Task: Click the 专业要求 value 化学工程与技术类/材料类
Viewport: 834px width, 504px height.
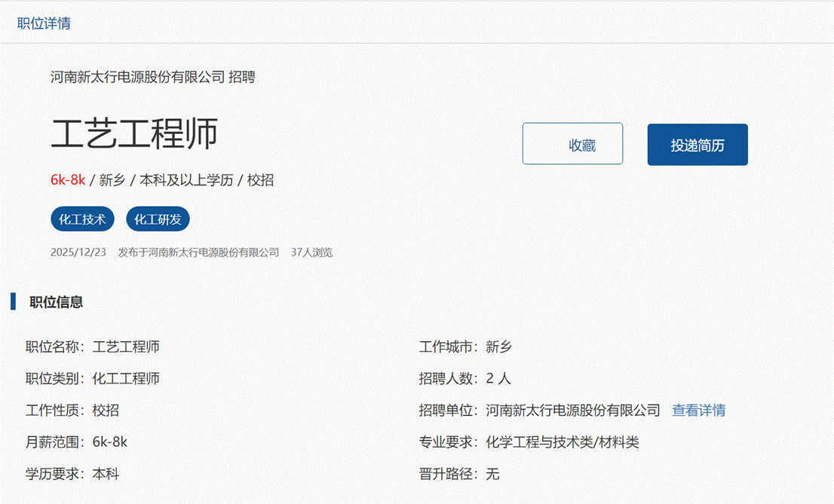Action: coord(563,442)
